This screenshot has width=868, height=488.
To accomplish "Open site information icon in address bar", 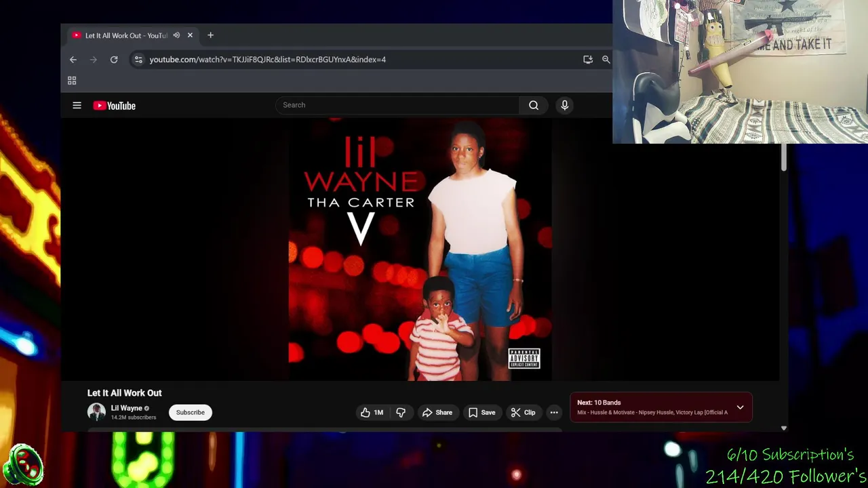I will (x=138, y=60).
